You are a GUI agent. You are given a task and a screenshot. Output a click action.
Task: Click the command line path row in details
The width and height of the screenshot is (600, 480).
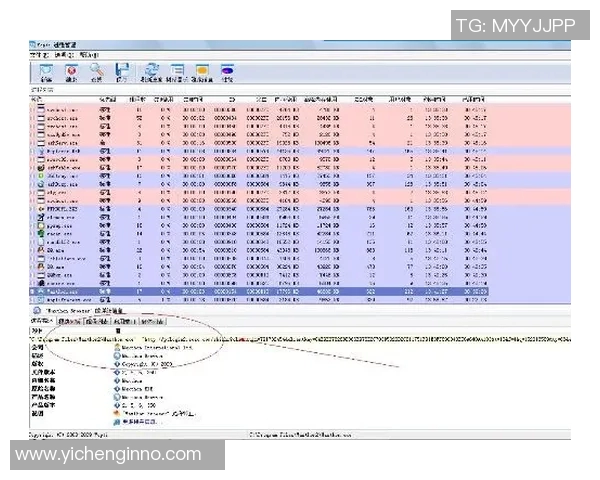pyautogui.click(x=300, y=339)
